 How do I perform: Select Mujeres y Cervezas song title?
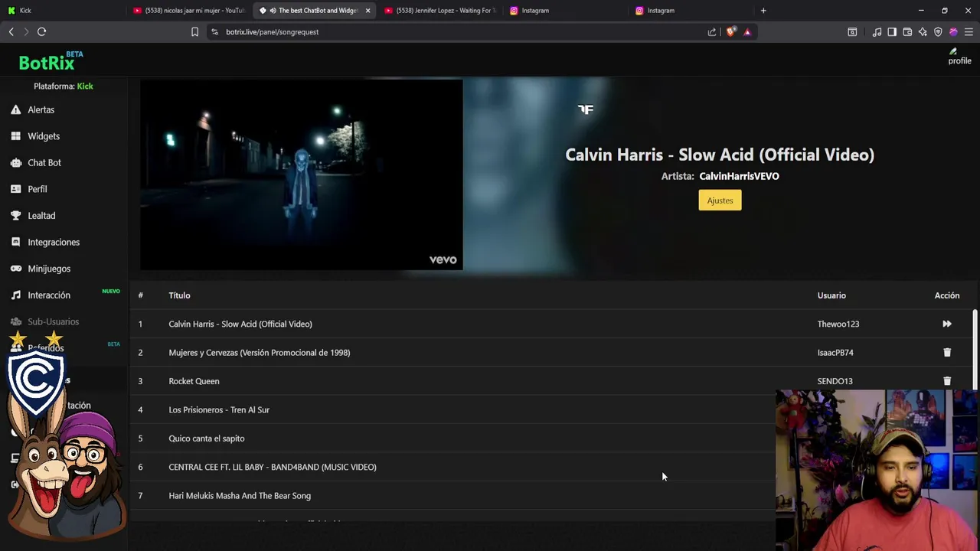point(260,353)
